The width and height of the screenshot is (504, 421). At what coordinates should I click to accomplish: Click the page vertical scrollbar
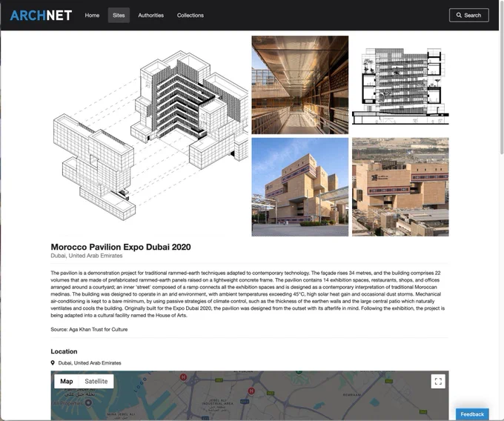coord(502,77)
